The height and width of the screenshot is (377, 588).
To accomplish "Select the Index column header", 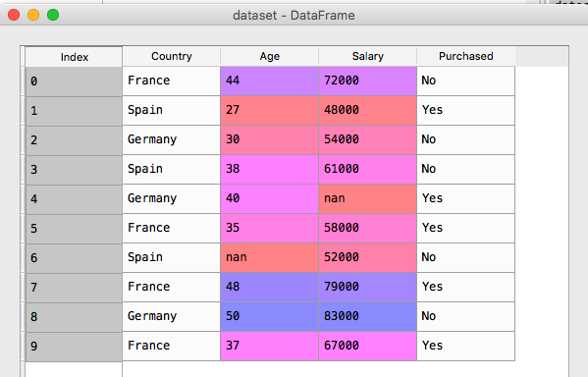I will 74,57.
